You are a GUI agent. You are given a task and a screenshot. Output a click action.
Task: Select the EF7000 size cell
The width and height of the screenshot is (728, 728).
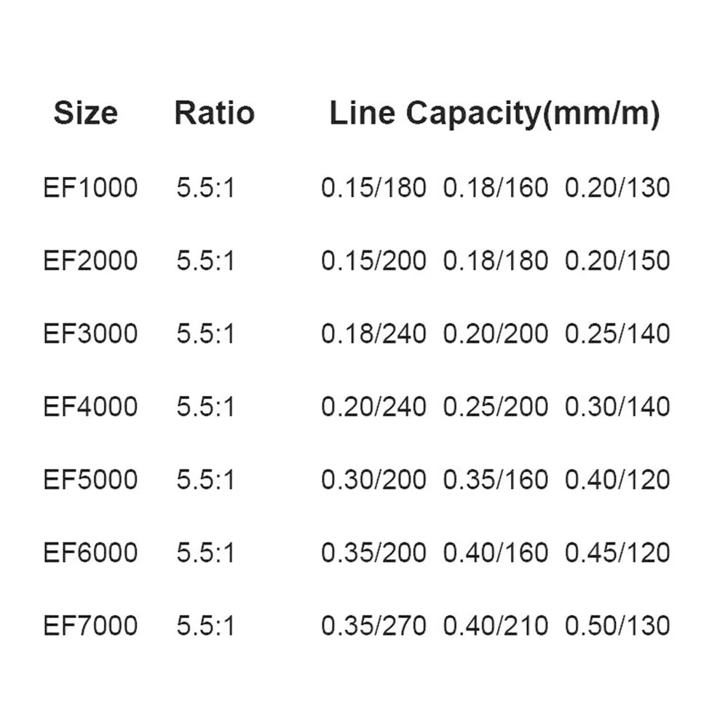(x=90, y=625)
